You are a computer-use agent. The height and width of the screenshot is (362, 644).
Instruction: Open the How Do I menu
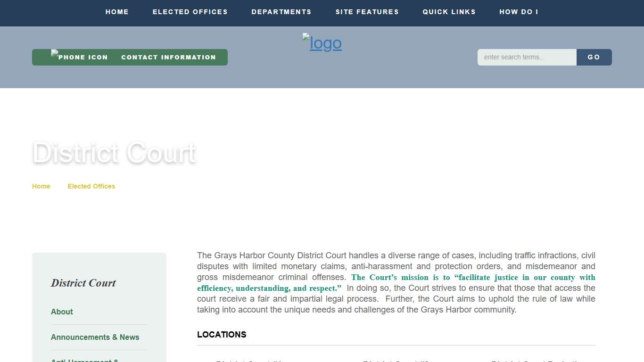click(x=519, y=12)
